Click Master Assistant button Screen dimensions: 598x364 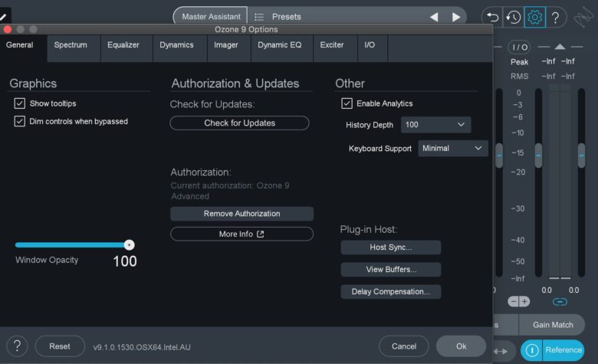point(211,17)
